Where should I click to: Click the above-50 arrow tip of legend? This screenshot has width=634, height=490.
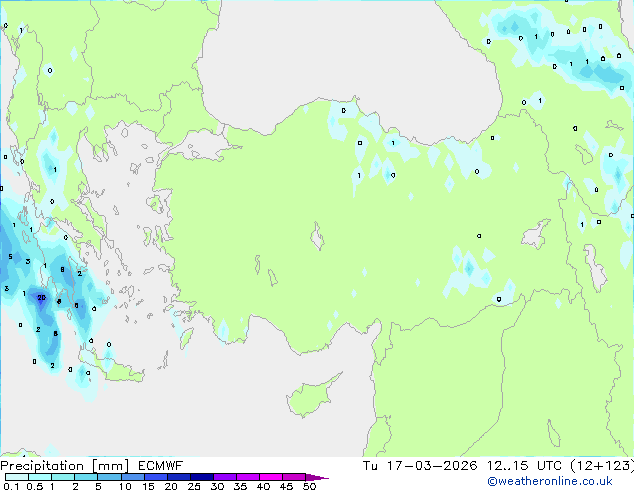317,477
